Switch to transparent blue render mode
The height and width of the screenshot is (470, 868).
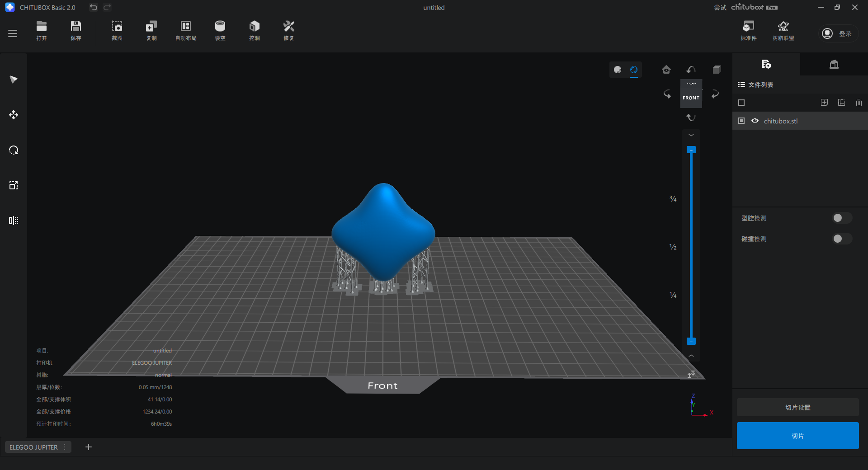tap(634, 70)
